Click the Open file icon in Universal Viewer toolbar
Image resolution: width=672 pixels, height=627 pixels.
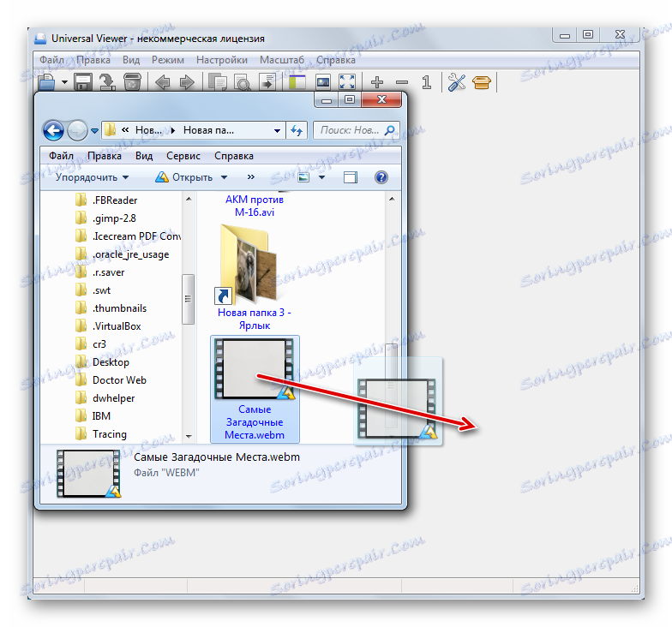46,82
